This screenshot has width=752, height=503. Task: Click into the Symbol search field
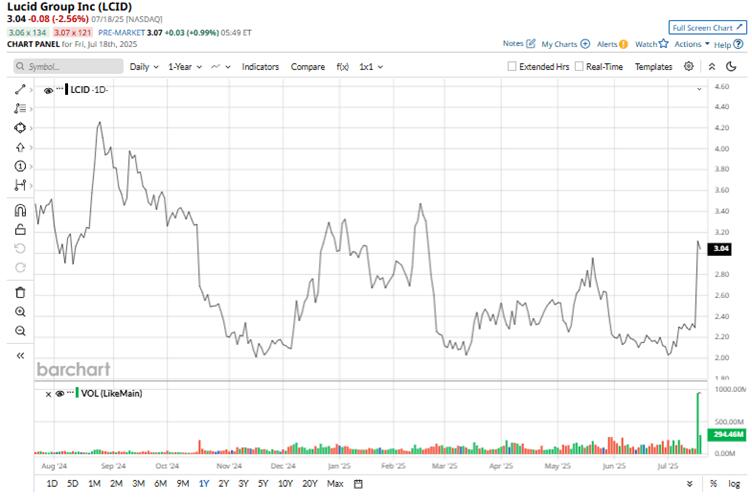click(68, 66)
